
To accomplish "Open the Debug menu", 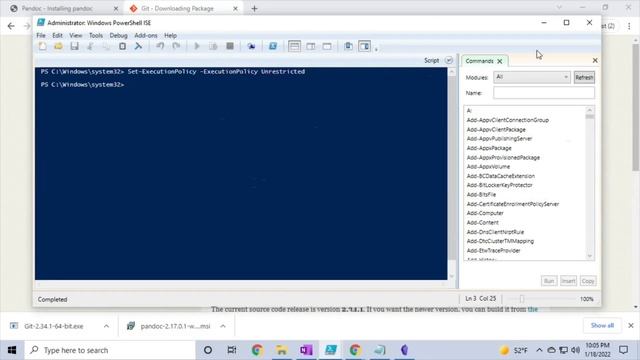I will [118, 36].
